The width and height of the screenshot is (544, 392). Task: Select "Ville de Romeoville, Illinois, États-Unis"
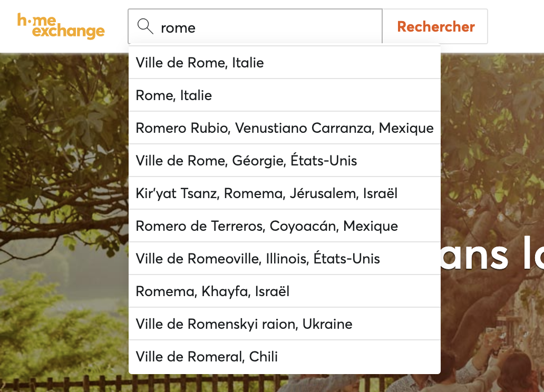(257, 258)
